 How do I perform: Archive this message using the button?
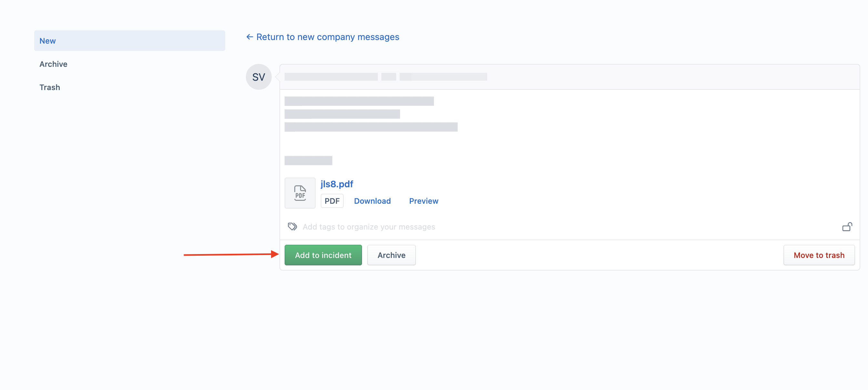(x=391, y=255)
